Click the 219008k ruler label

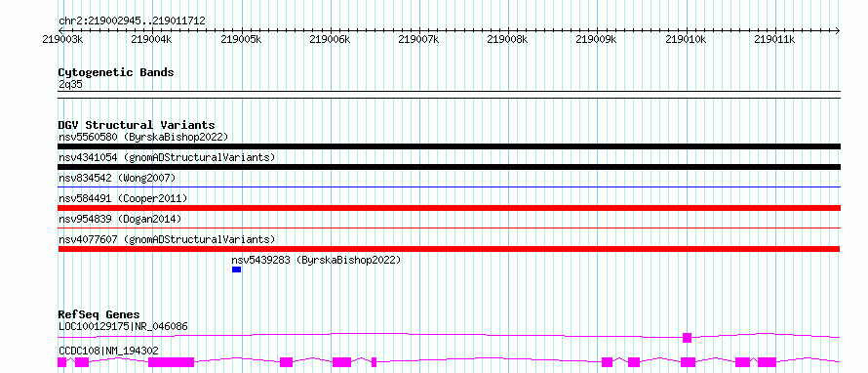[507, 39]
